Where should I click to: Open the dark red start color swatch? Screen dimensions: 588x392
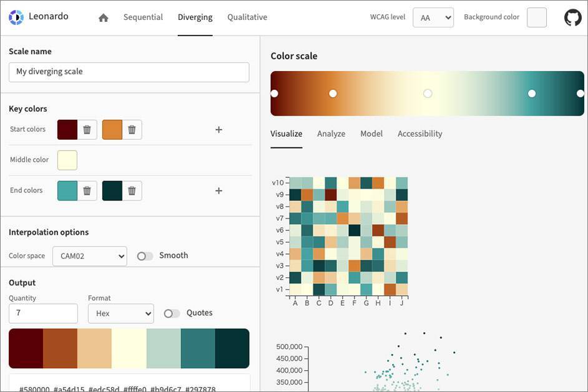tap(67, 130)
